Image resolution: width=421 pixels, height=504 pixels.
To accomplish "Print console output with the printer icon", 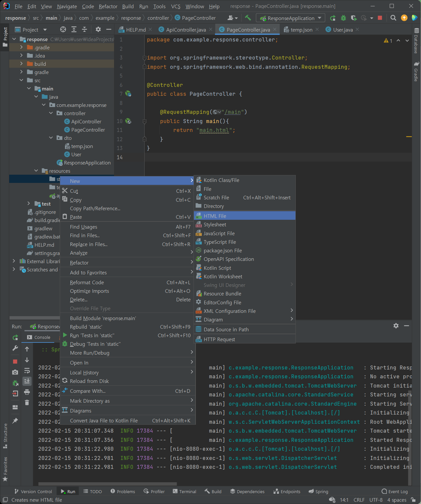I will [27, 392].
